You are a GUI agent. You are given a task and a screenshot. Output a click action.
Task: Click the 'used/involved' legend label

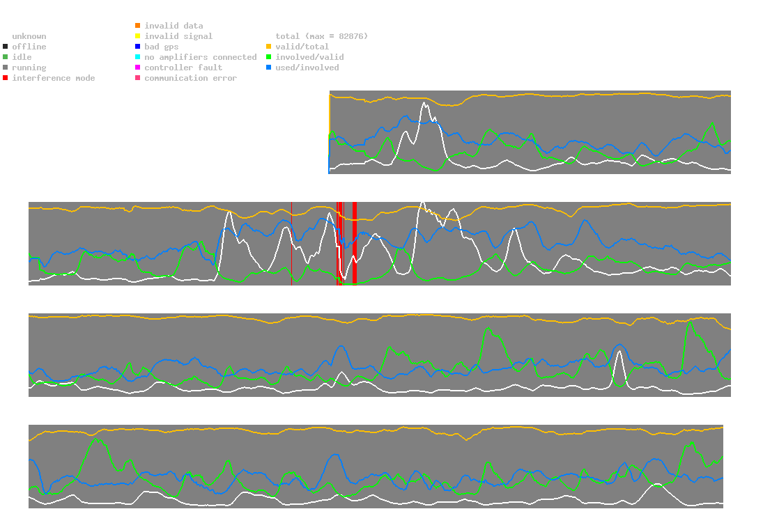pos(307,68)
